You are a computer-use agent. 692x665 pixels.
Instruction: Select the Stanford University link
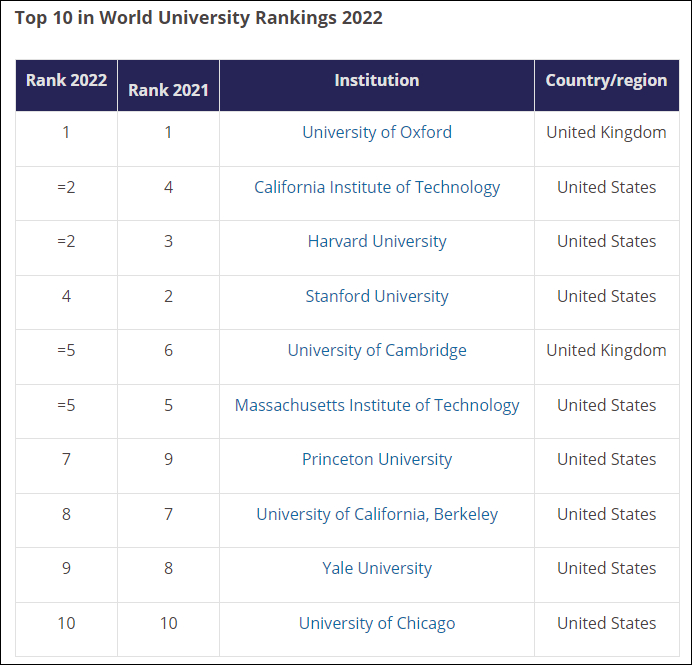click(377, 296)
